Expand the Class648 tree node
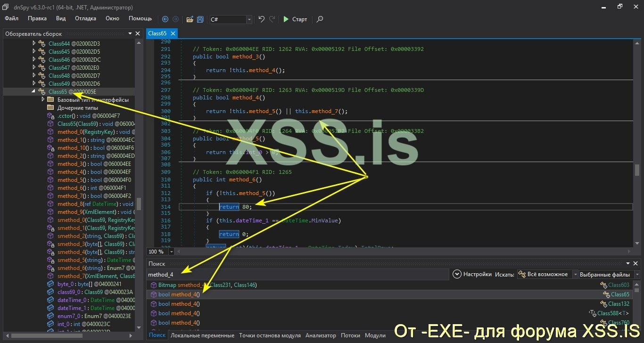The image size is (644, 343). click(33, 75)
